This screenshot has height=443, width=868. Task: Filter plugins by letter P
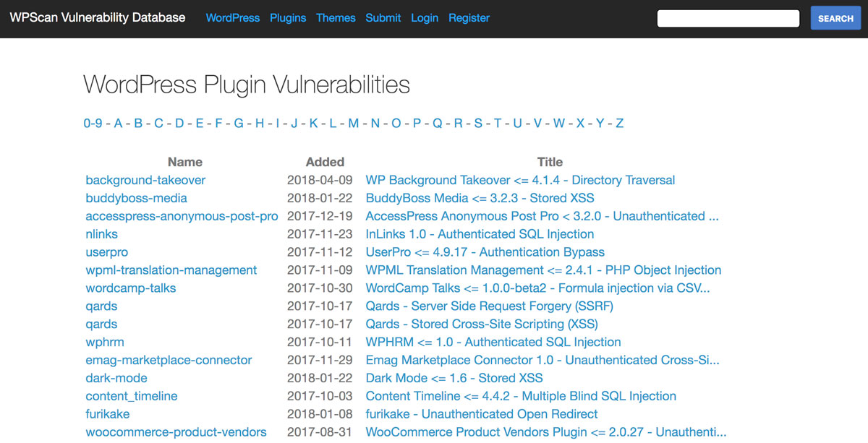pyautogui.click(x=417, y=124)
